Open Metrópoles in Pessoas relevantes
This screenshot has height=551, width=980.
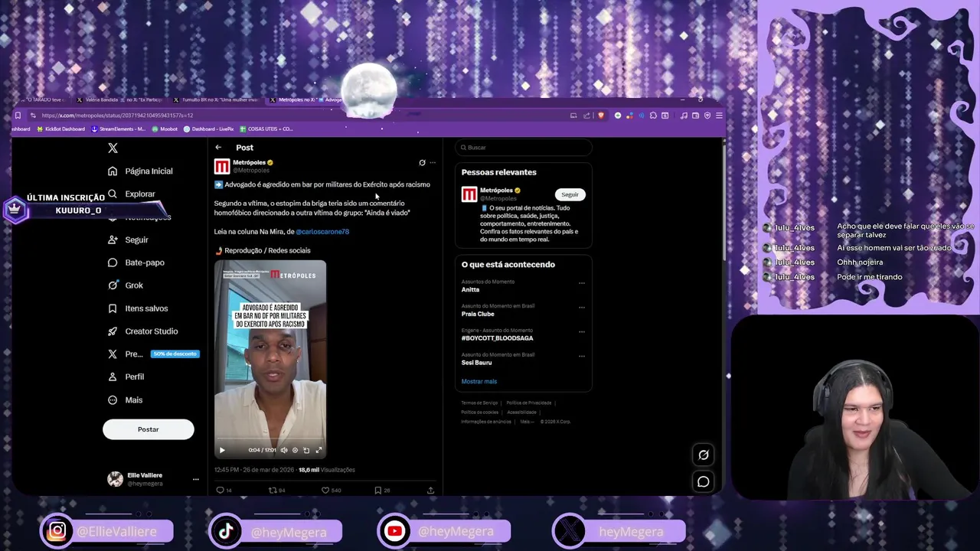(496, 190)
